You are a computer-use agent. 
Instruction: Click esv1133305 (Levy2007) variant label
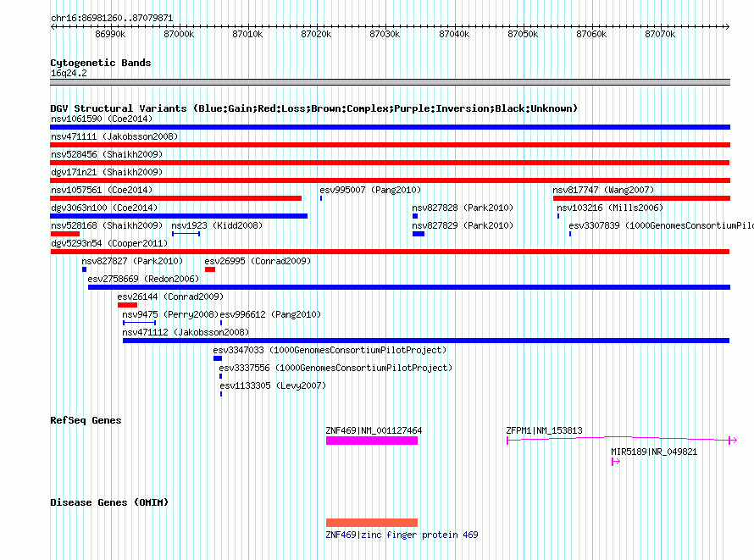(273, 385)
